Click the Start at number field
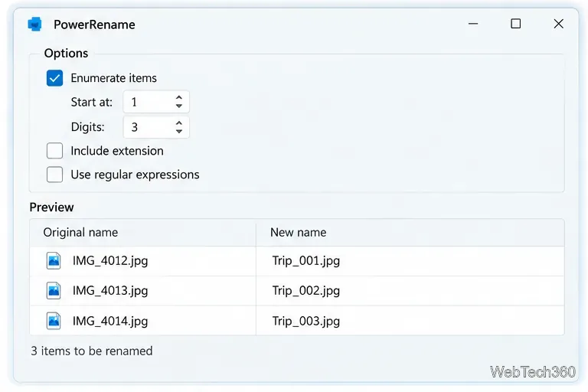588x392 pixels. point(156,102)
